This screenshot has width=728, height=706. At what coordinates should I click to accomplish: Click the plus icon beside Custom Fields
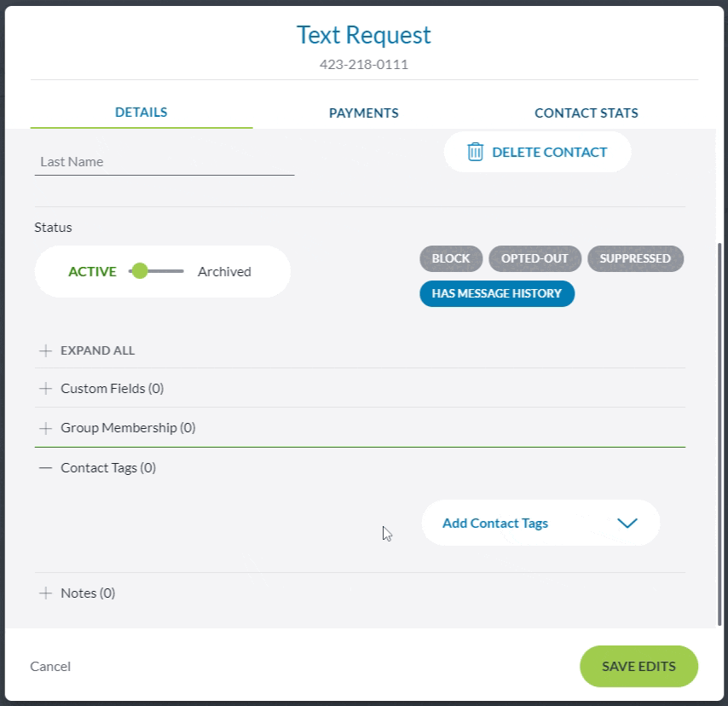point(46,389)
